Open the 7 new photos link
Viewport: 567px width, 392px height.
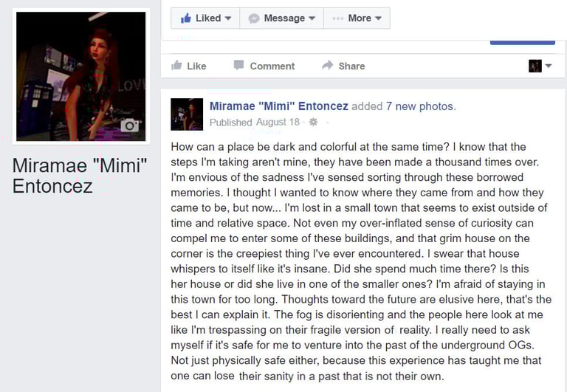419,106
